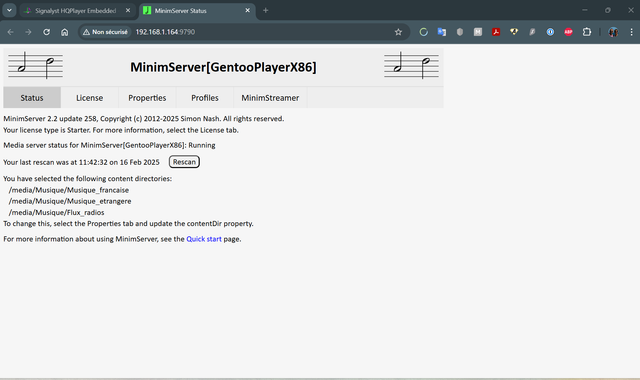
Task: Click the media server status Running line
Action: tap(109, 145)
